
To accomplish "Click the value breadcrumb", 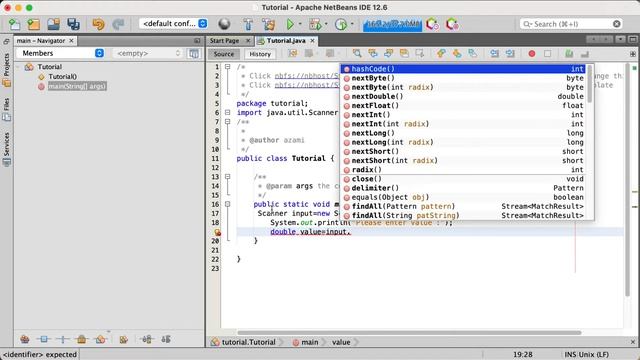I will pyautogui.click(x=341, y=342).
